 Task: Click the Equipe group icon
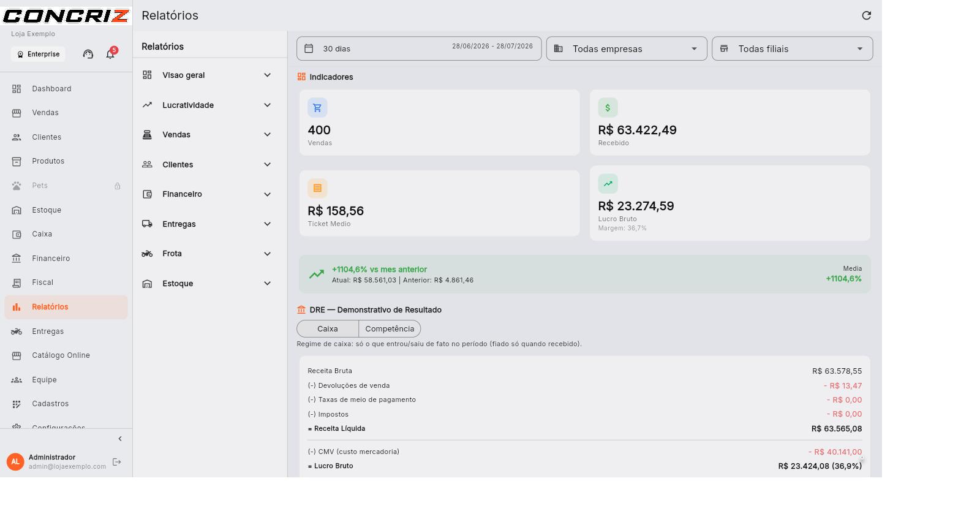click(17, 380)
